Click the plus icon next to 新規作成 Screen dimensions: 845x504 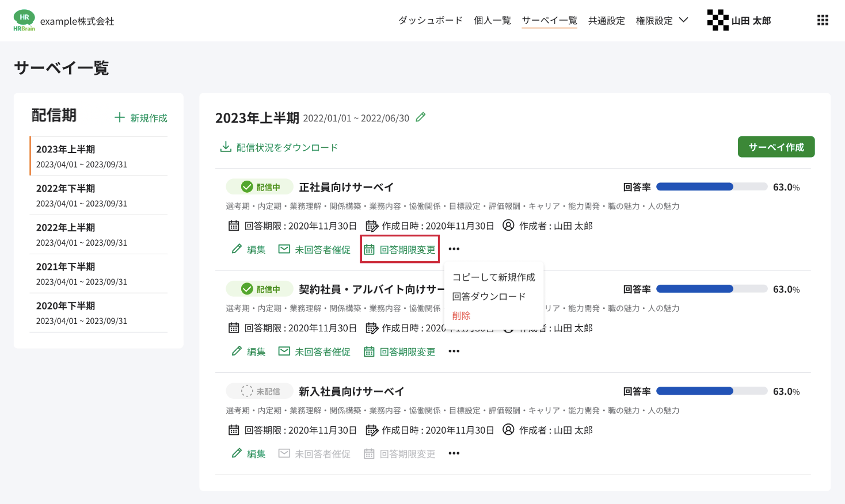click(119, 116)
